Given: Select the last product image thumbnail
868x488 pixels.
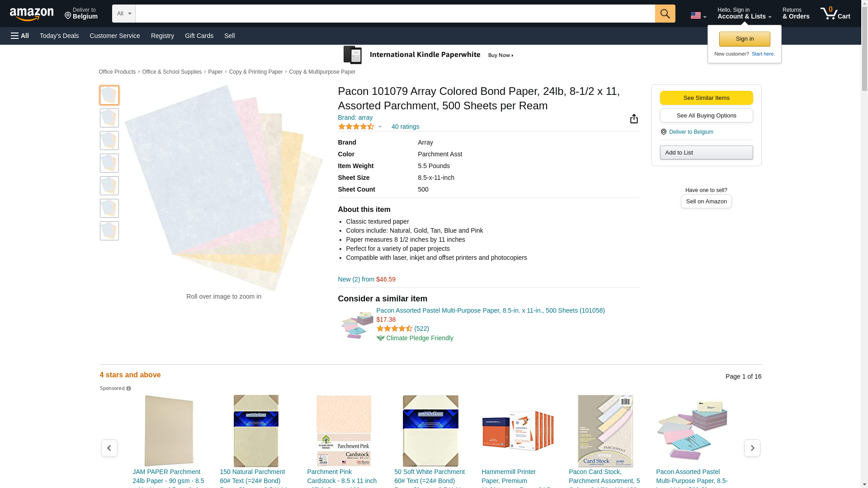Looking at the screenshot, I should [x=109, y=231].
